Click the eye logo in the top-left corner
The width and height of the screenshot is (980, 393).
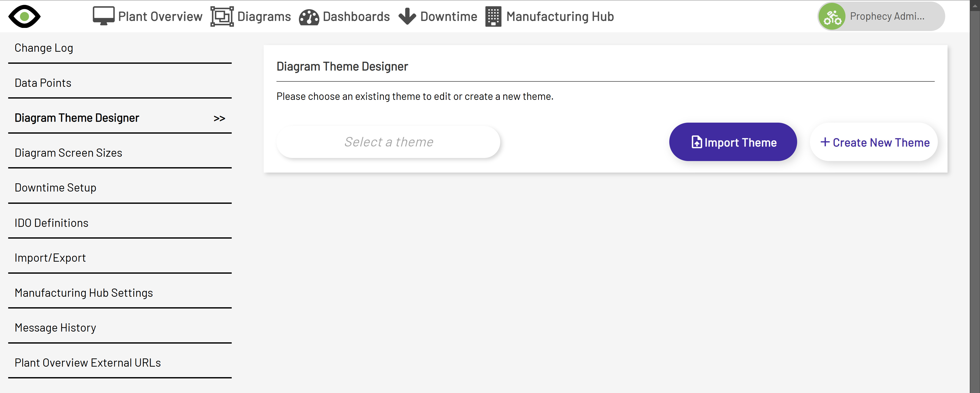[x=24, y=16]
